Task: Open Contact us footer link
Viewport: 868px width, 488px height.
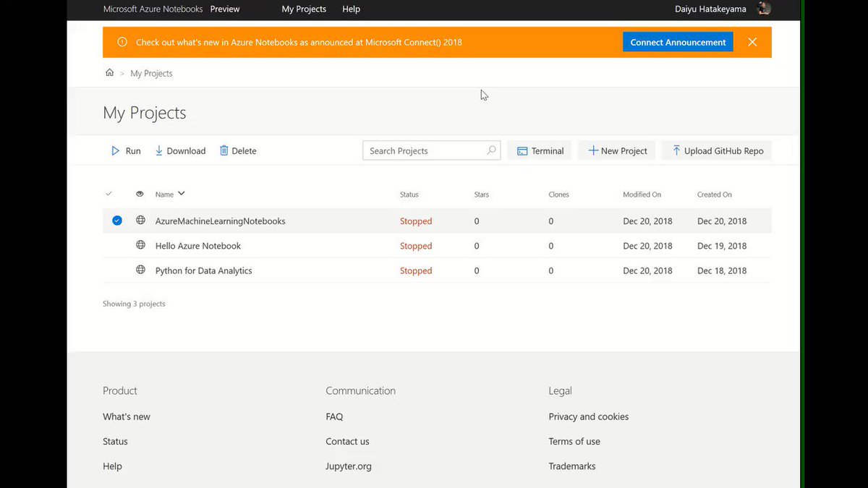Action: tap(347, 441)
